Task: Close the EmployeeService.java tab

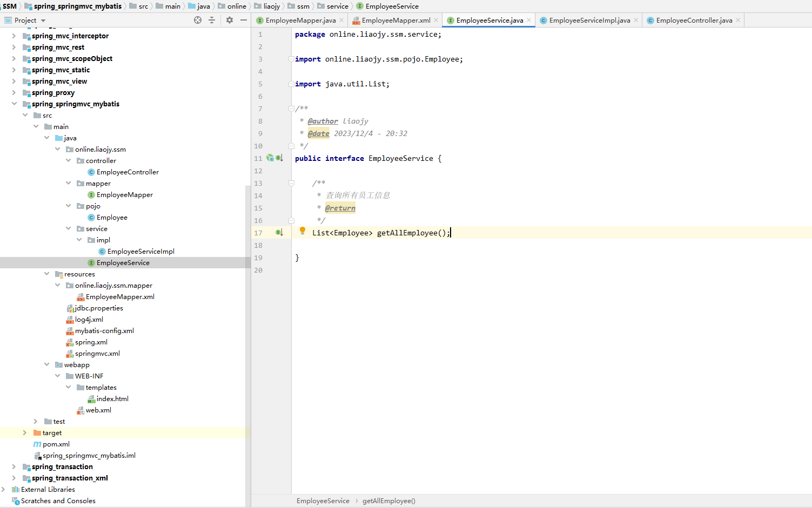Action: tap(529, 21)
